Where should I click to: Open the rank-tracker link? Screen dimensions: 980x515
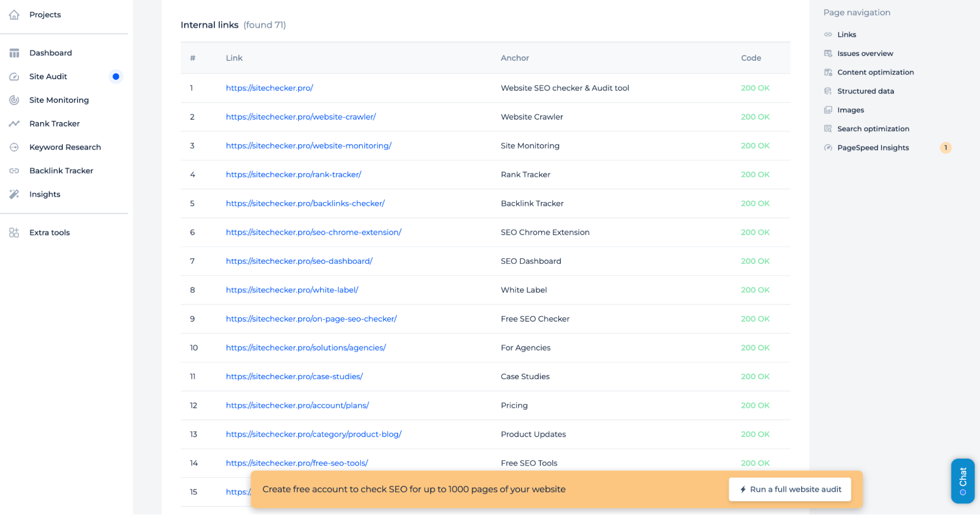coord(293,175)
